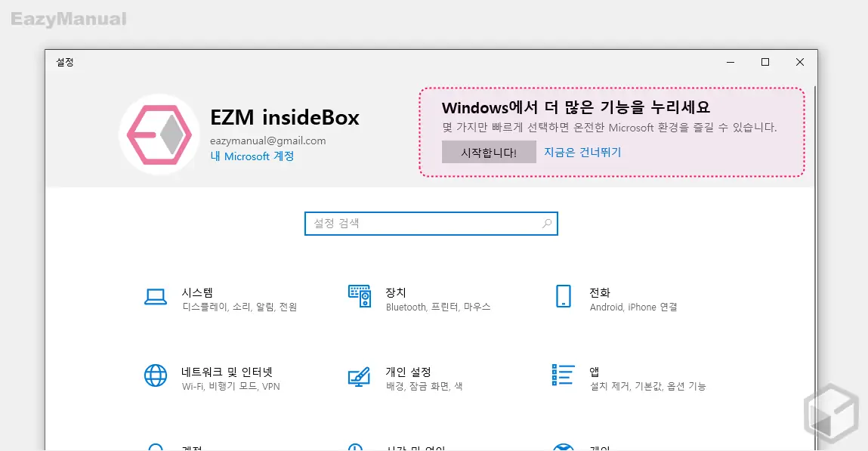Screen dimensions: 868x451
Task: Click 배경, 잠금 화면, 색 description
Action: (424, 386)
